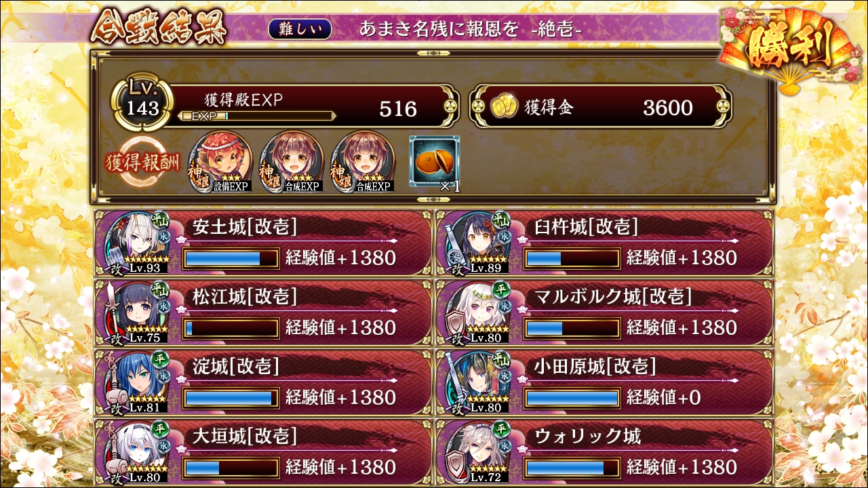
Task: Click the dorayaki reward item icon
Action: [434, 161]
